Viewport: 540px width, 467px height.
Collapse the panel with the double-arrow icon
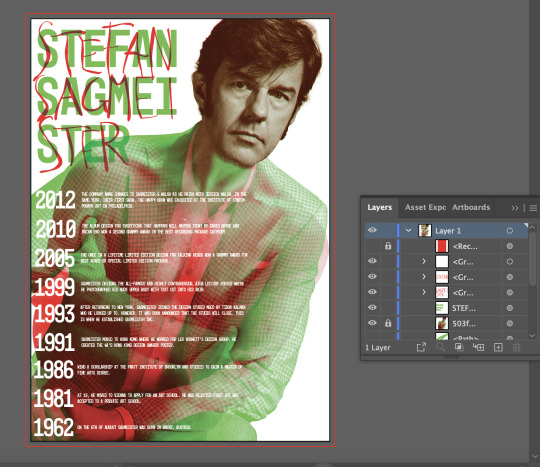click(515, 208)
